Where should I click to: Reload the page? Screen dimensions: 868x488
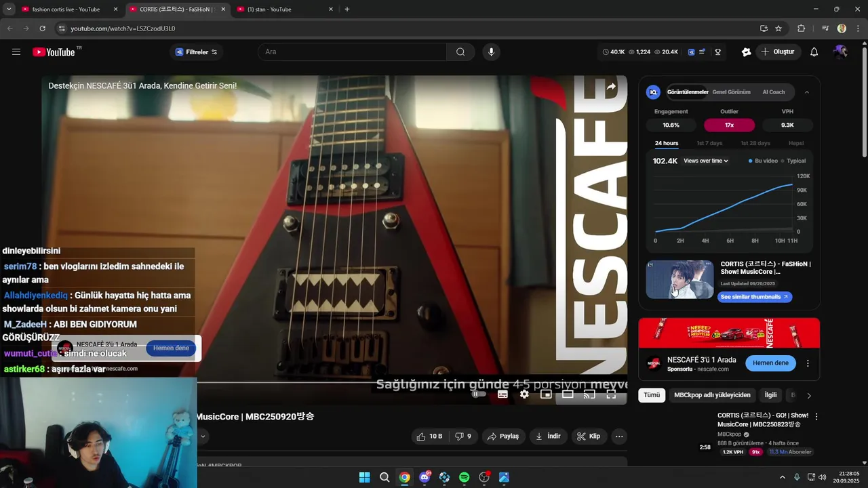(x=42, y=28)
